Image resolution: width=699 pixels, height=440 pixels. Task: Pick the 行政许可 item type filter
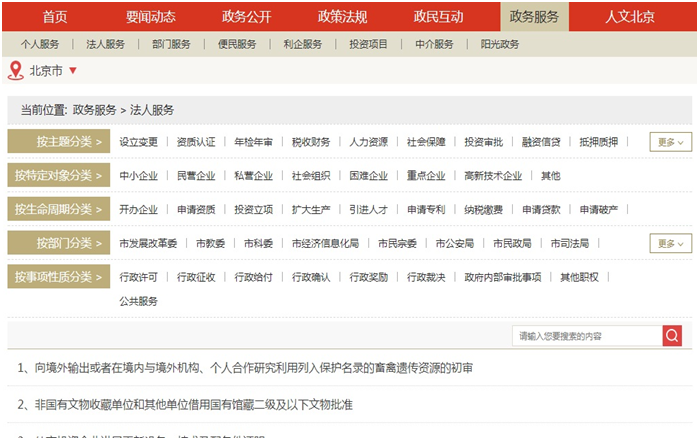(x=138, y=277)
